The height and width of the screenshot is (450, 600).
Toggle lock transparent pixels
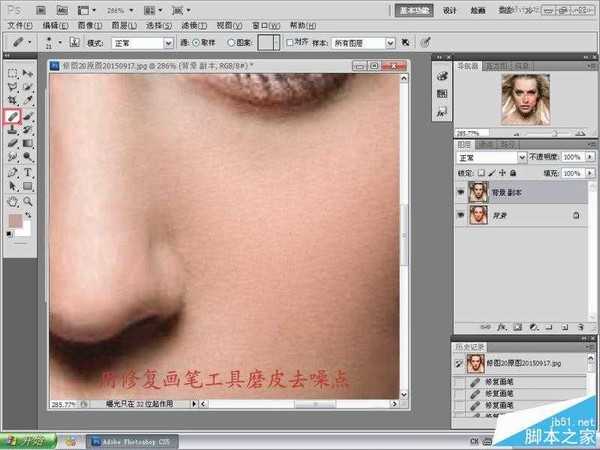(x=481, y=173)
